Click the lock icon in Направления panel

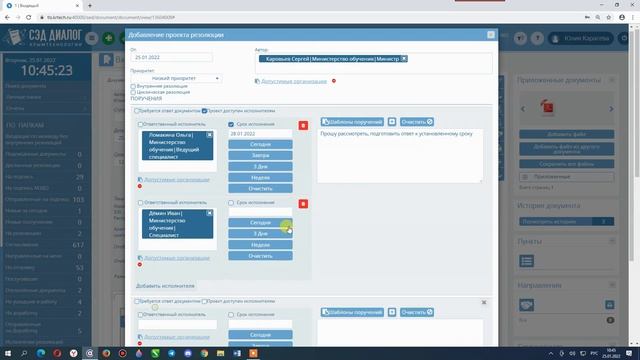tap(609, 304)
